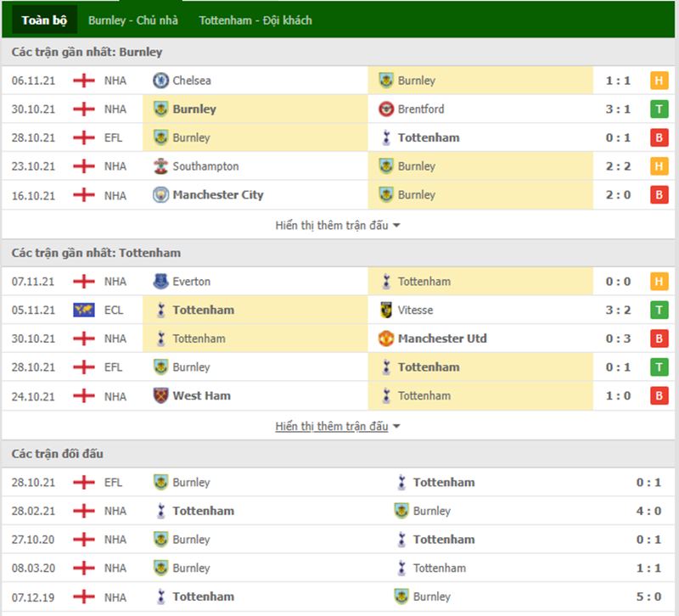This screenshot has height=616, width=679.
Task: Open Tottenham vs Burnley 5:0 match row
Action: coord(339,597)
